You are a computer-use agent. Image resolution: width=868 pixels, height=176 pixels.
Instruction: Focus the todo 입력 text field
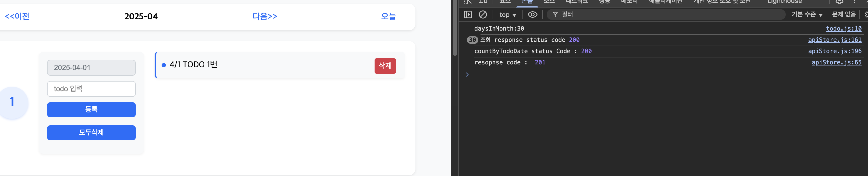[91, 89]
